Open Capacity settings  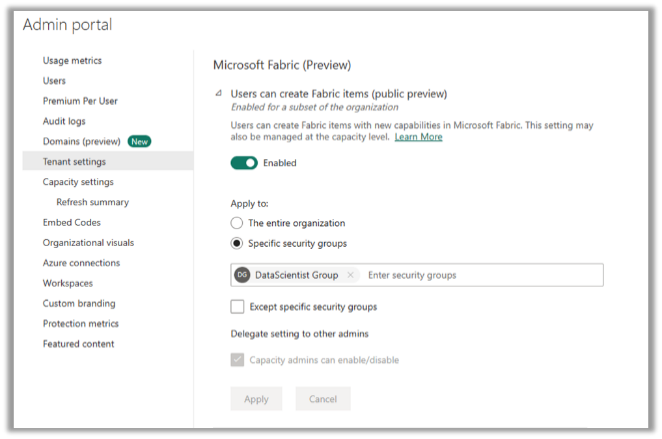coord(78,182)
